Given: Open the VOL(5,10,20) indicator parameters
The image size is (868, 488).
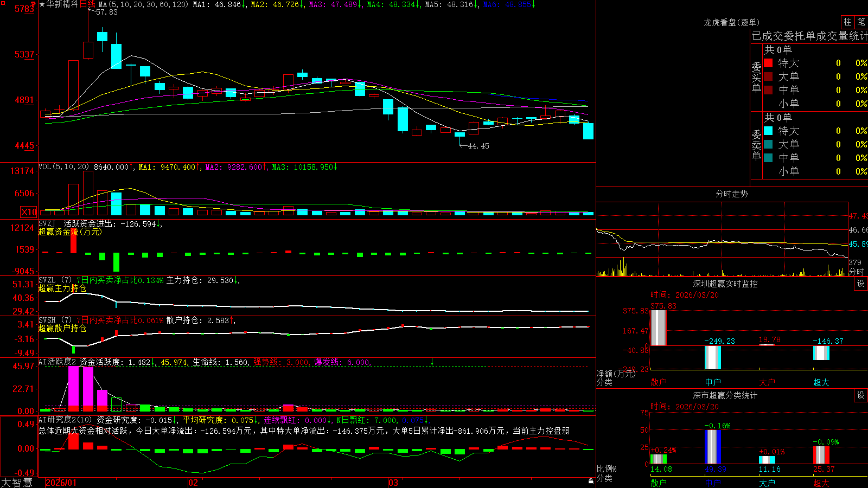Looking at the screenshot, I should pyautogui.click(x=63, y=167).
